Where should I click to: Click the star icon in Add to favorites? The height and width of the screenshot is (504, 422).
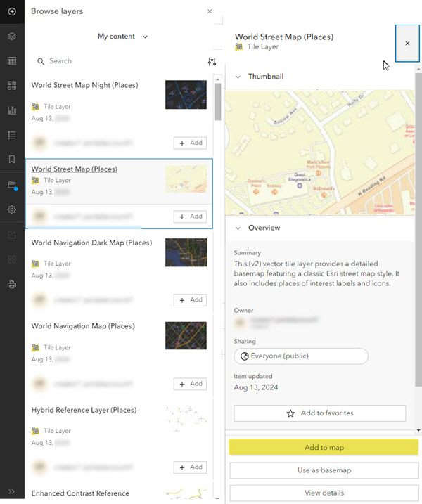point(290,413)
